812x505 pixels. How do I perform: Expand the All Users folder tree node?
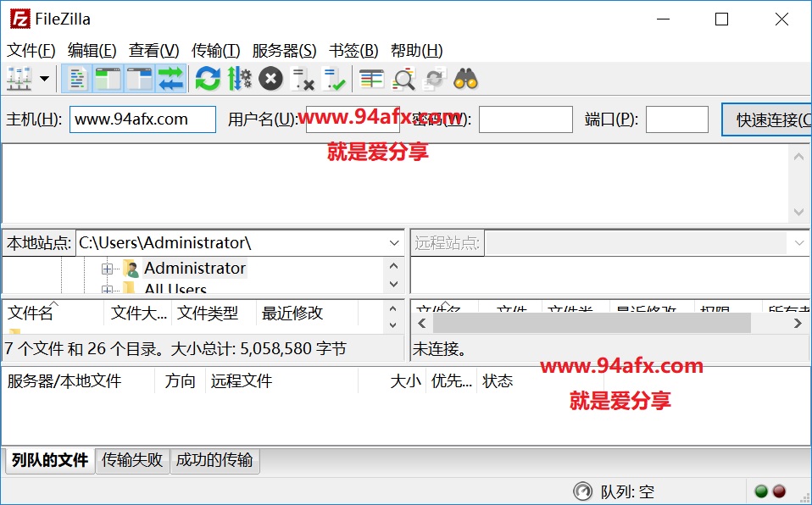[107, 290]
